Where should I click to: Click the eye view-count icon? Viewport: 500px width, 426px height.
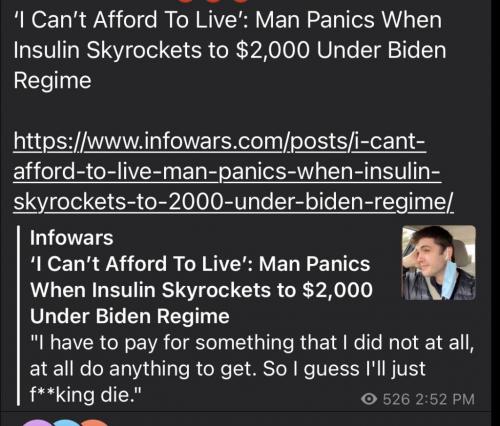[x=369, y=399]
